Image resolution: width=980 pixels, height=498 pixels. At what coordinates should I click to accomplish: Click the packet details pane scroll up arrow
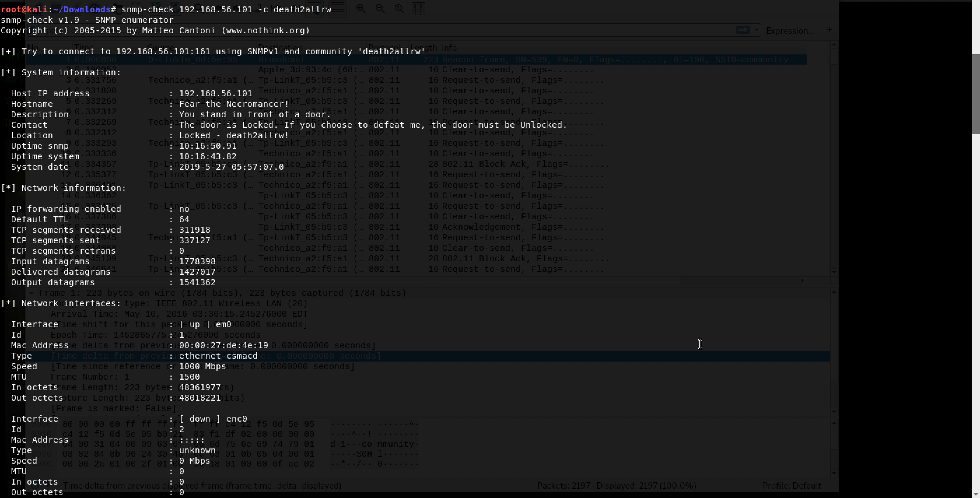point(834,292)
